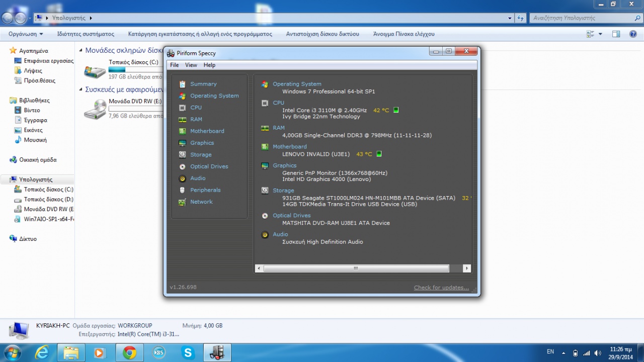Open Windows Media Player from the taskbar
This screenshot has width=644, height=362.
[x=100, y=352]
